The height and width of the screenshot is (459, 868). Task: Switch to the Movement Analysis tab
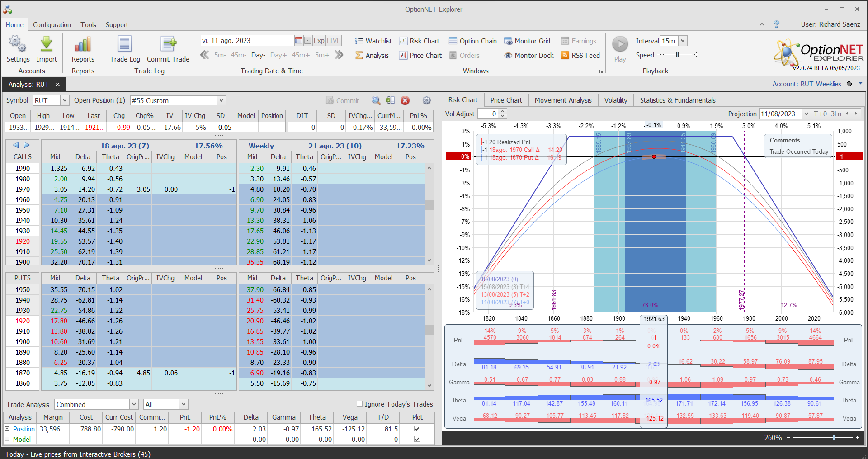[563, 100]
